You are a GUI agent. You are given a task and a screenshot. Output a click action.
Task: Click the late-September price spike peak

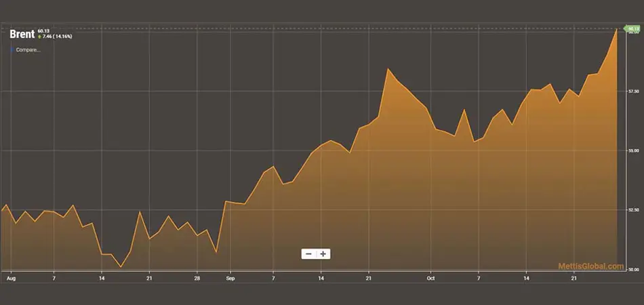pyautogui.click(x=387, y=68)
